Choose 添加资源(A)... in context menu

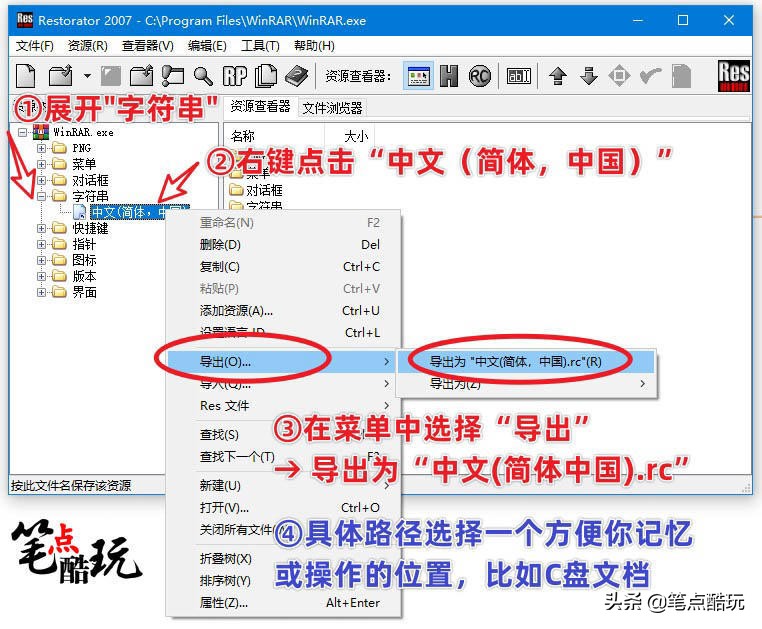click(x=284, y=310)
